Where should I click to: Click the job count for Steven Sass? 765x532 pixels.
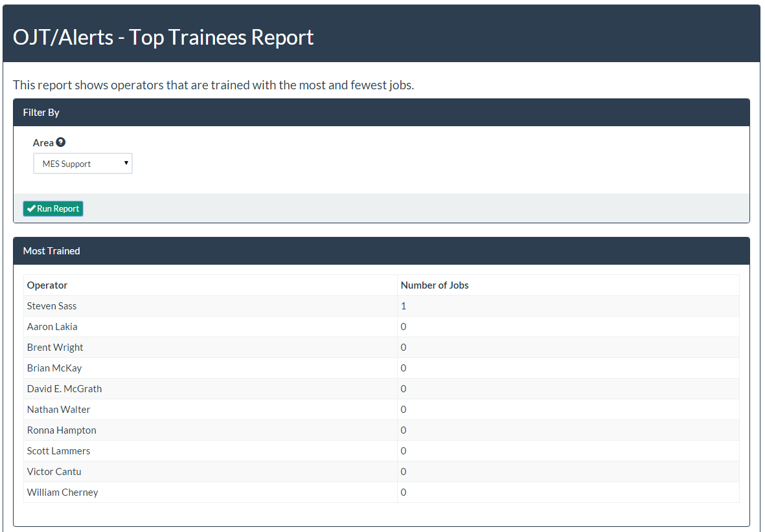click(x=404, y=306)
